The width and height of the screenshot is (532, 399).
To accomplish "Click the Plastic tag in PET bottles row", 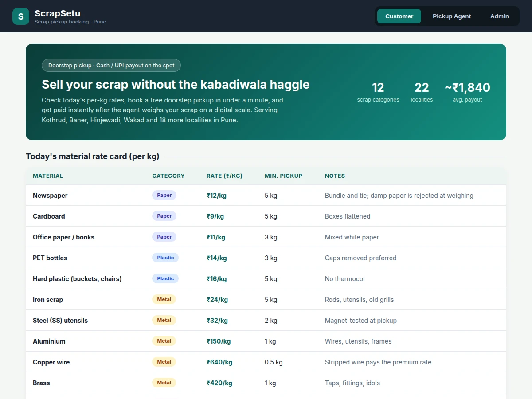I will point(165,258).
